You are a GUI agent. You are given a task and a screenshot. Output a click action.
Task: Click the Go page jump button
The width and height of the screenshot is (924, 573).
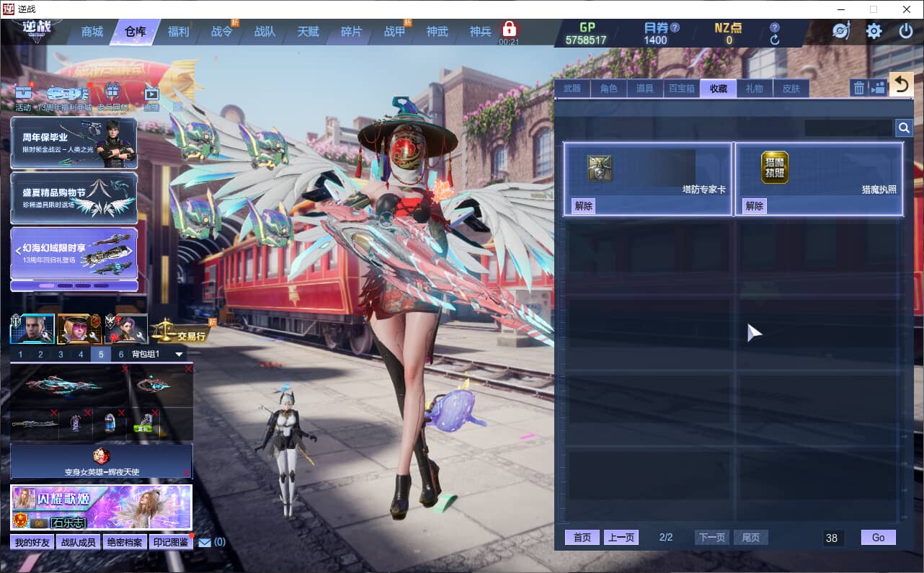point(878,538)
